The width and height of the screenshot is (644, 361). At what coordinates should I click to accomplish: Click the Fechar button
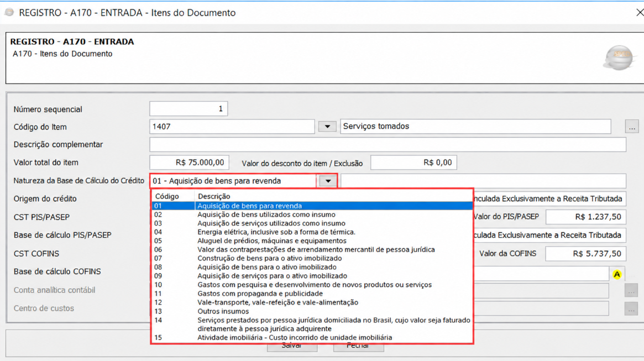coord(358,347)
